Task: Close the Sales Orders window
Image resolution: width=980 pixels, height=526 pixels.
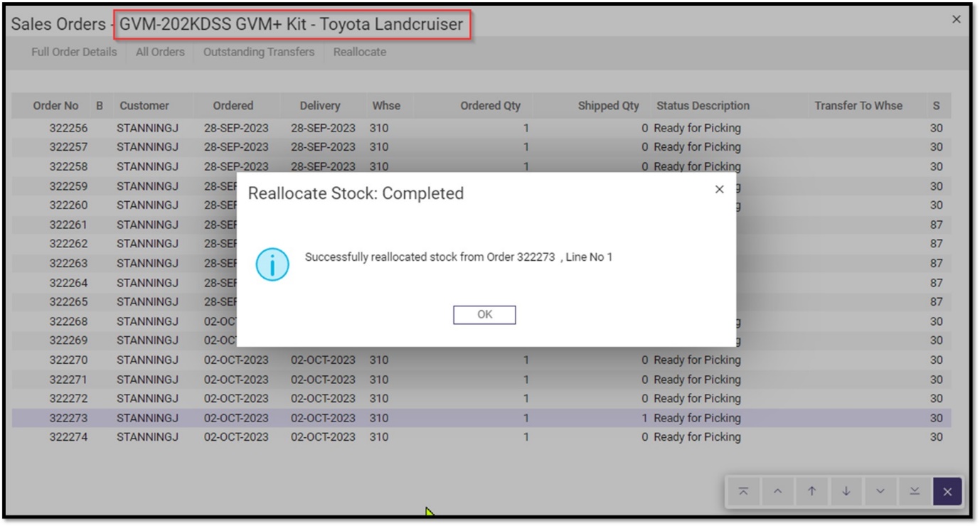Action: click(957, 20)
